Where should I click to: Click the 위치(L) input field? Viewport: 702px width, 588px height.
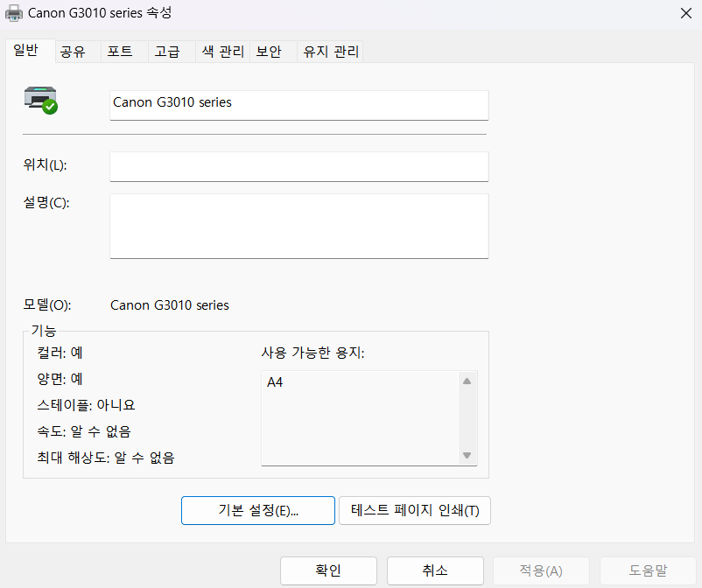coord(299,166)
